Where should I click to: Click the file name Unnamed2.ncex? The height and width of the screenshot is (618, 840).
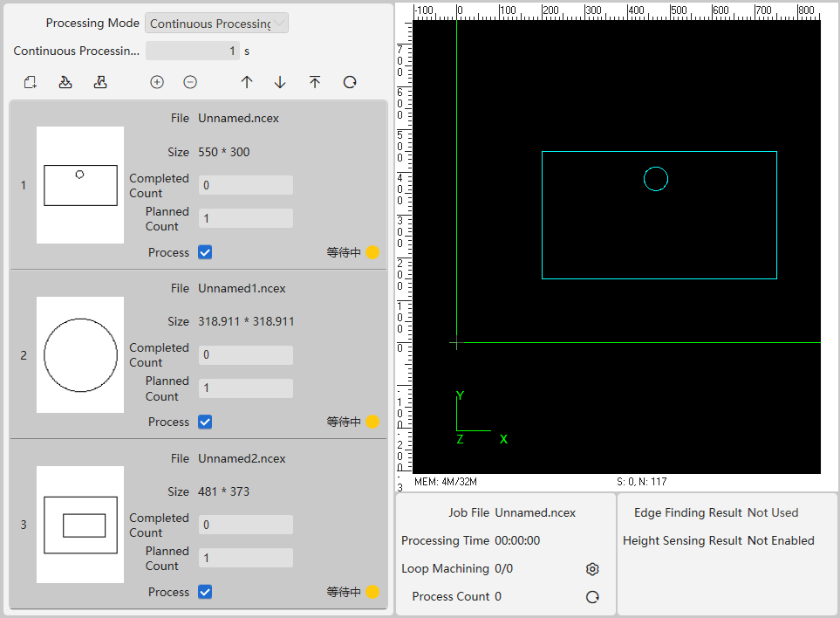pos(242,459)
